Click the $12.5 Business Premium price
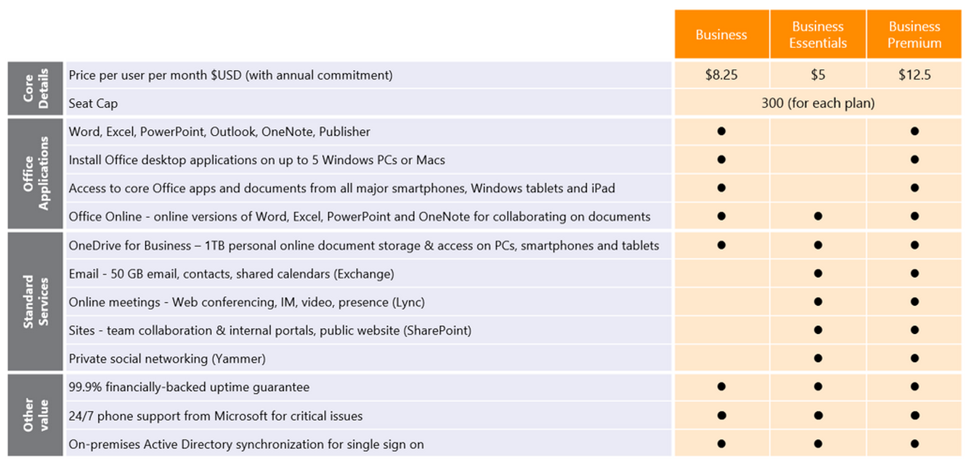Viewport: 980px width, 470px height. (x=914, y=75)
